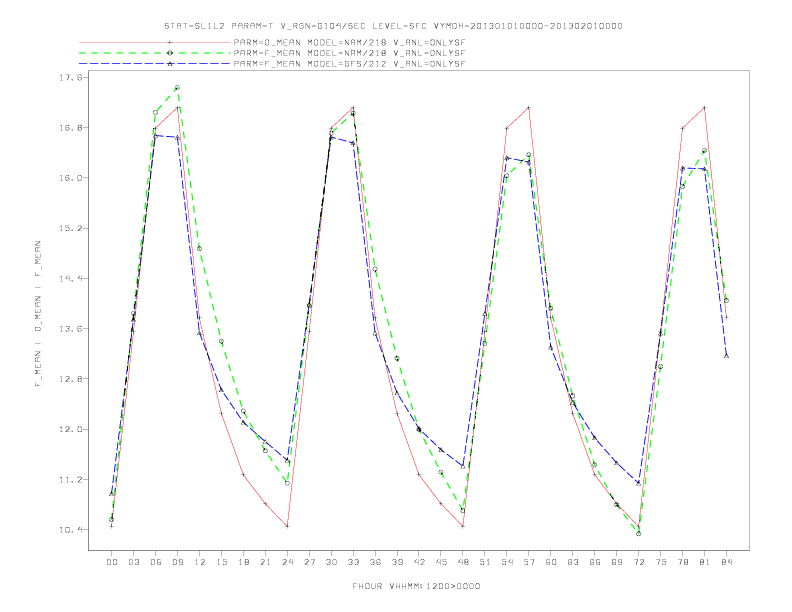This screenshot has width=792, height=612.
Task: Click the 12.8 y-axis tick label
Action: click(70, 379)
